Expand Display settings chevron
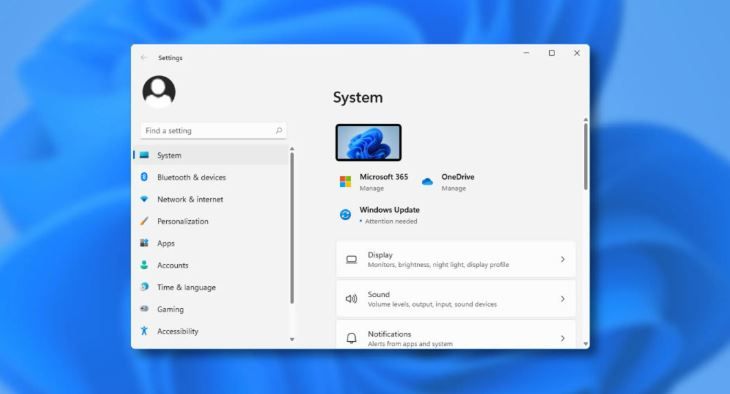The height and width of the screenshot is (394, 730). pyautogui.click(x=563, y=259)
